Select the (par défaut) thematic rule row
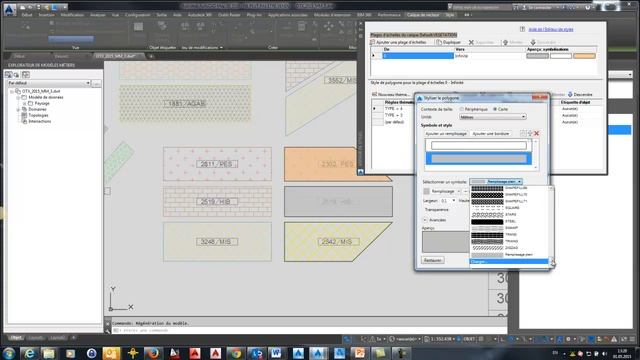The image size is (640, 360). pyautogui.click(x=393, y=122)
